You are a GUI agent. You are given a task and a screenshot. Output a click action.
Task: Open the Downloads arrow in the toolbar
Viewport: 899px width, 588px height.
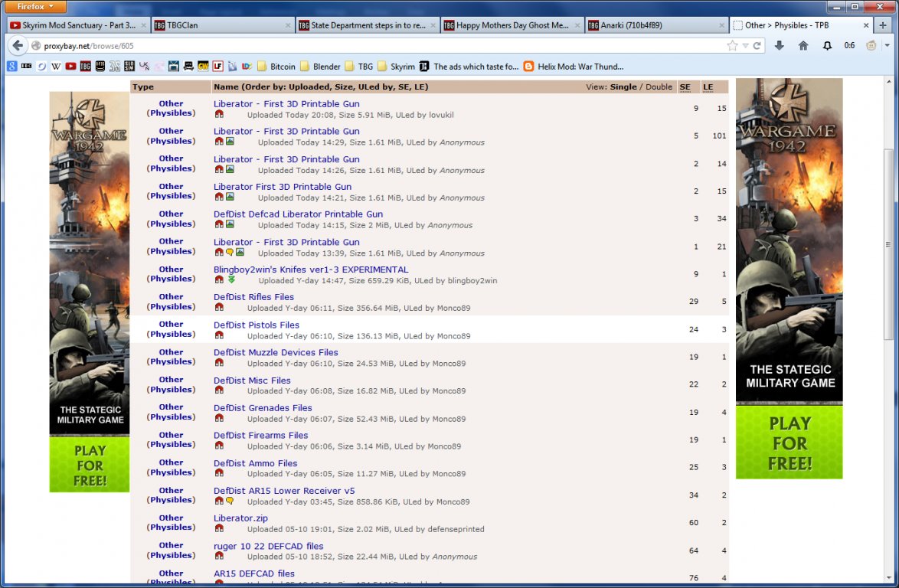pos(780,46)
